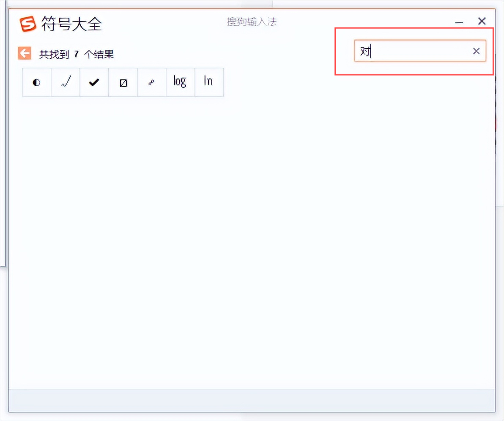Focus the symbol search field containing 对
This screenshot has height=421, width=504.
pos(420,51)
